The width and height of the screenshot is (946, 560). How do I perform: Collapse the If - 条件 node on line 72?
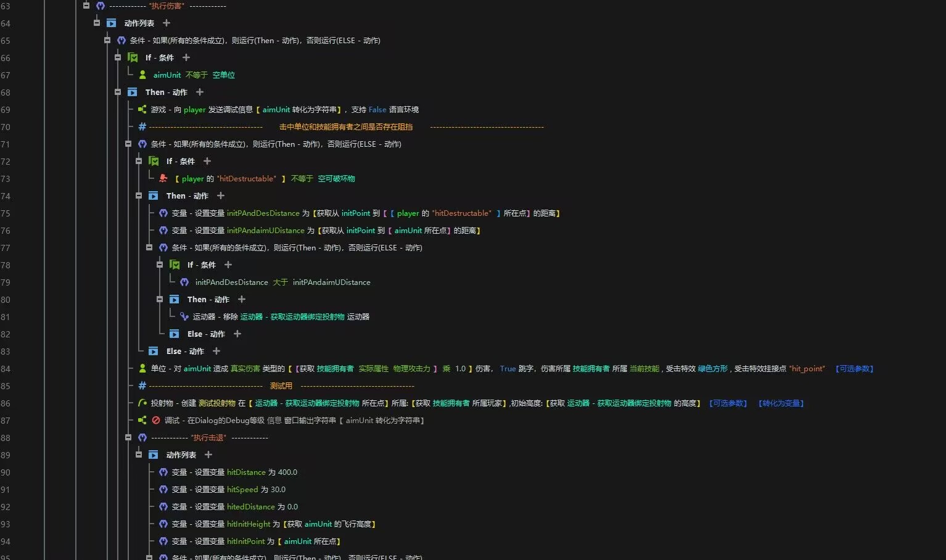139,161
